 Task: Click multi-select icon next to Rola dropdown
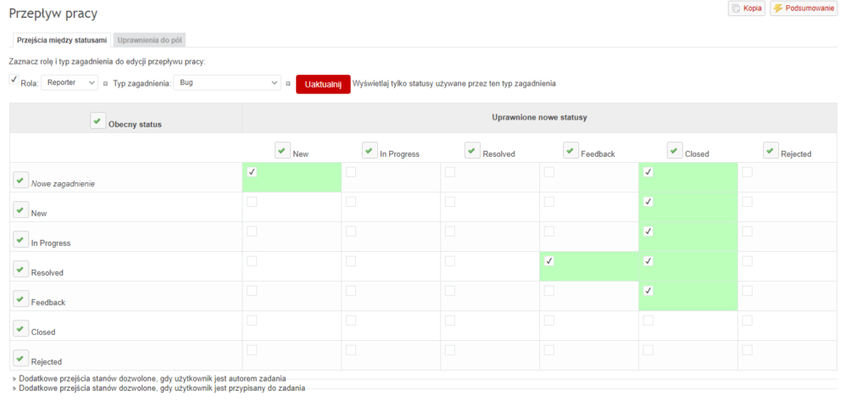[105, 84]
